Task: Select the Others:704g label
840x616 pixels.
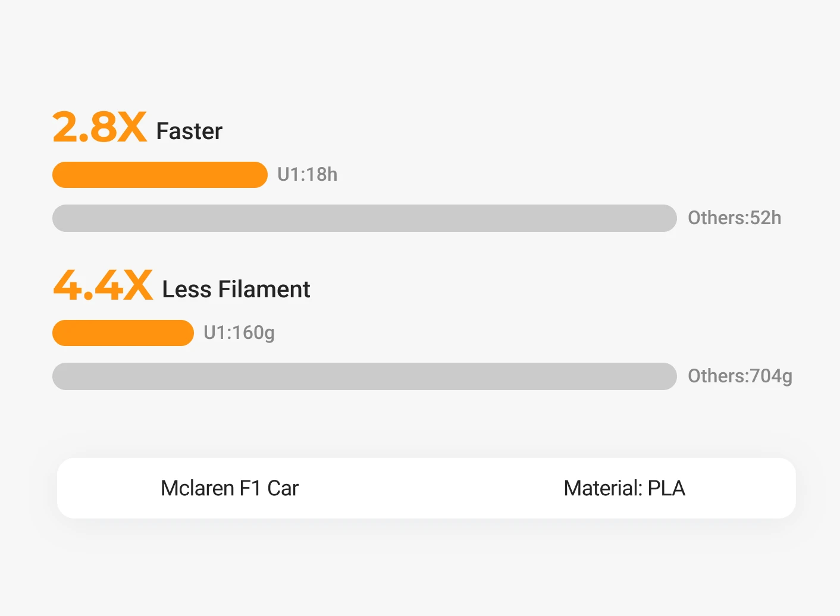Action: pyautogui.click(x=739, y=376)
